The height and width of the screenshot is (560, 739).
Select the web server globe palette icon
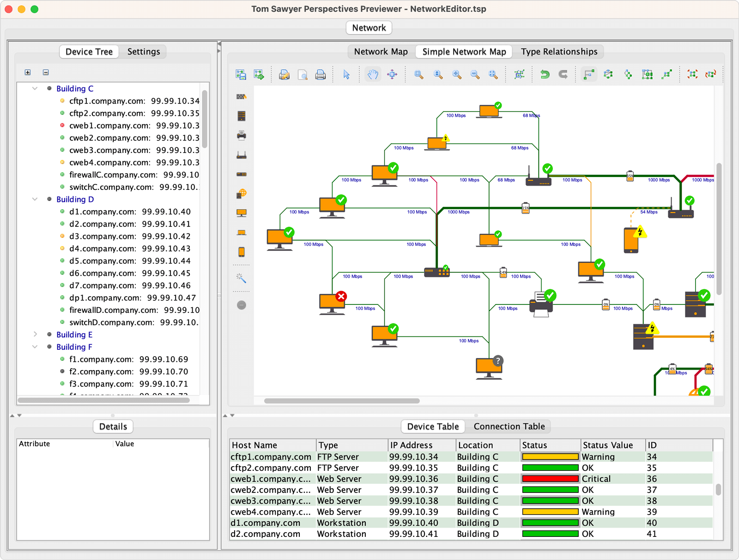242,194
